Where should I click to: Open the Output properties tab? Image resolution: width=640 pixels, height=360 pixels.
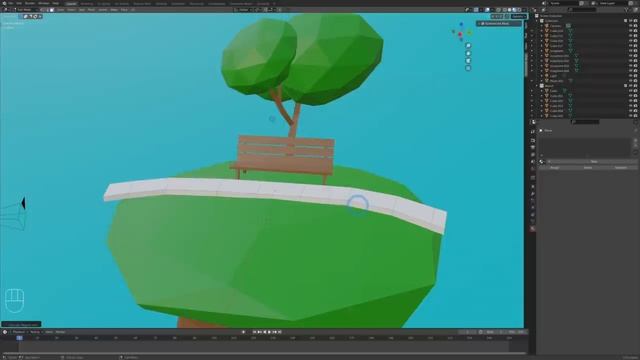pyautogui.click(x=533, y=147)
